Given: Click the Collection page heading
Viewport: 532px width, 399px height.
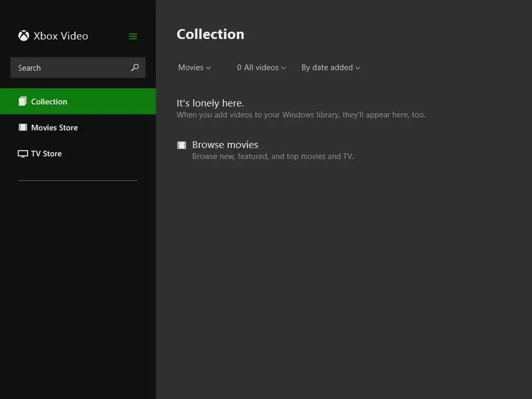Looking at the screenshot, I should click(210, 34).
